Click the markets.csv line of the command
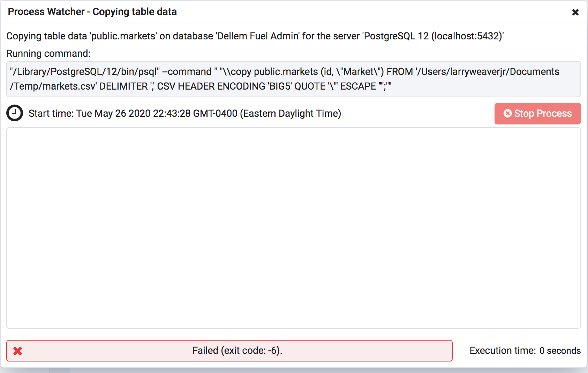 pyautogui.click(x=53, y=86)
